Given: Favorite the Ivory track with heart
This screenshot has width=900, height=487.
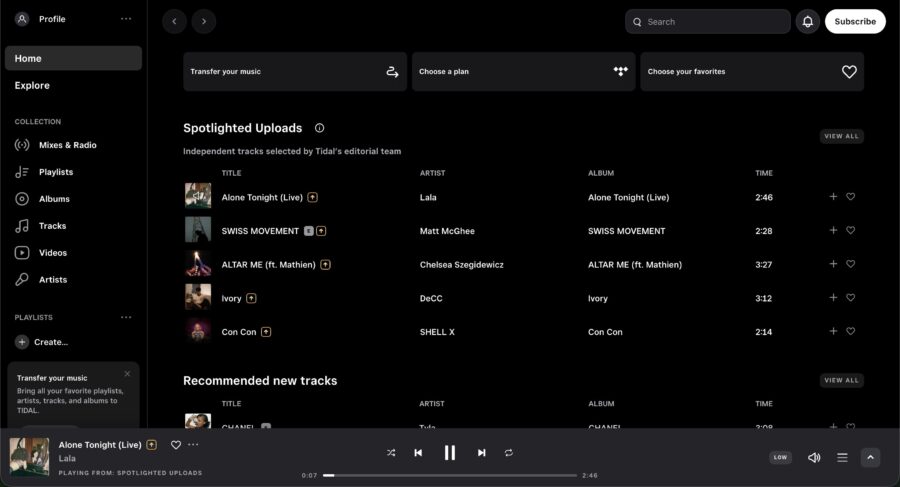Looking at the screenshot, I should click(x=851, y=298).
